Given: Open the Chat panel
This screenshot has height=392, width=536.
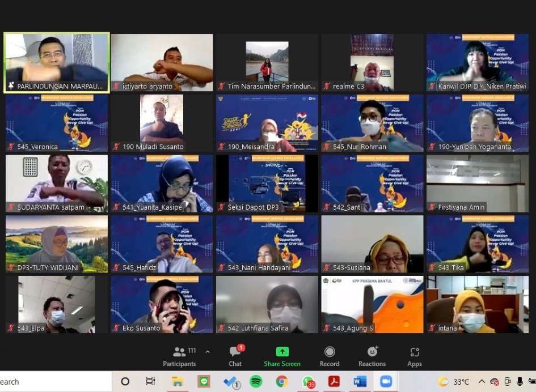Looking at the screenshot, I should click(x=235, y=357).
